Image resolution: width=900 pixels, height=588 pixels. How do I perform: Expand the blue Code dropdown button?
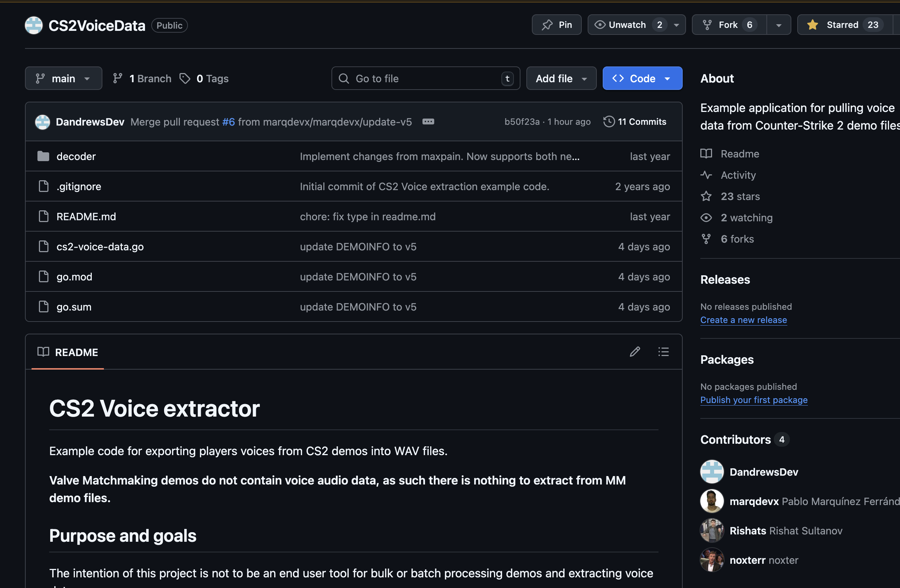642,79
